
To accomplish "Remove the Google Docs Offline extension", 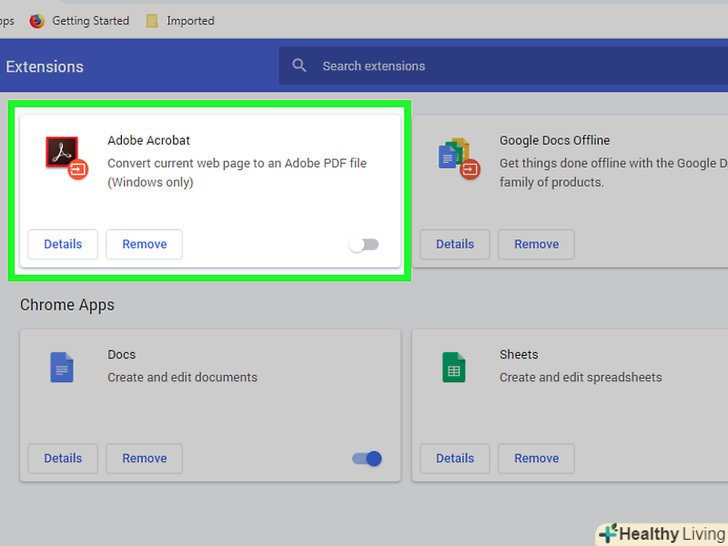I will pos(536,244).
